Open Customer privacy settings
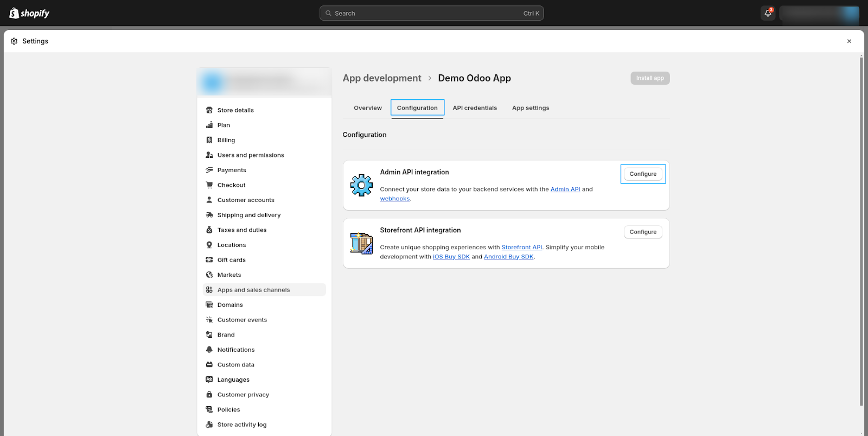This screenshot has width=868, height=436. 264,395
